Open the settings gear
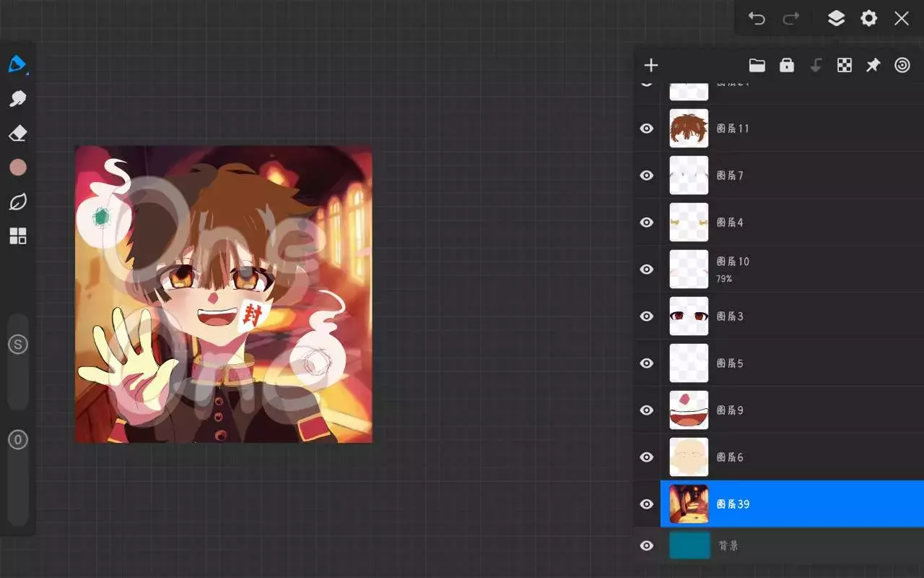 pyautogui.click(x=869, y=18)
